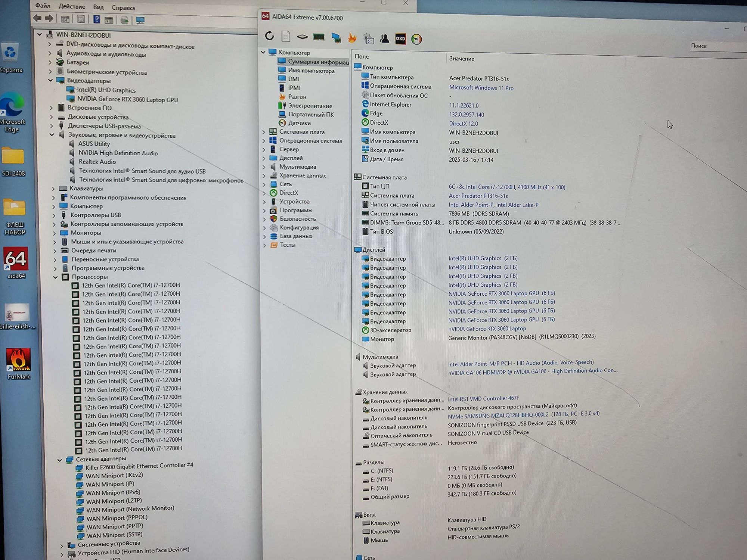
Task: Click the AIDA64 report wizard icon
Action: click(368, 38)
